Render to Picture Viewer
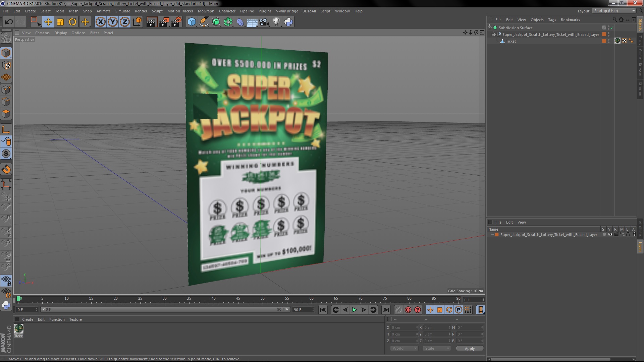The height and width of the screenshot is (362, 644). pos(164,22)
